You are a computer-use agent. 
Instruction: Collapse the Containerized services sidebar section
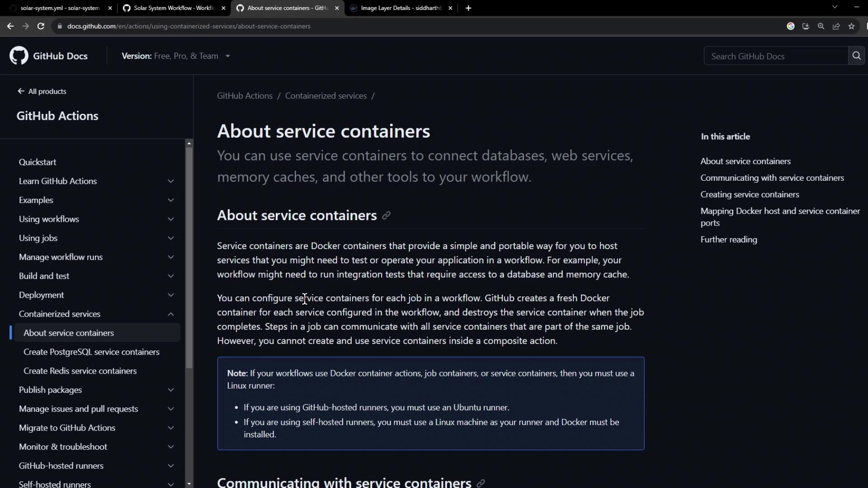pos(171,314)
